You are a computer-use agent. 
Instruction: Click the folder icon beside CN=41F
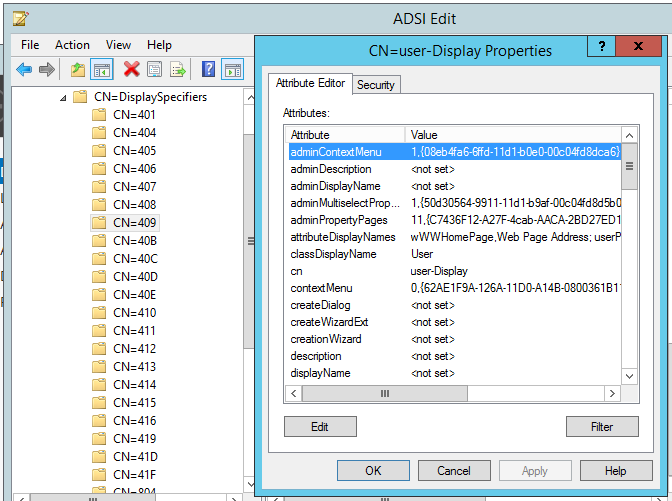coord(99,475)
